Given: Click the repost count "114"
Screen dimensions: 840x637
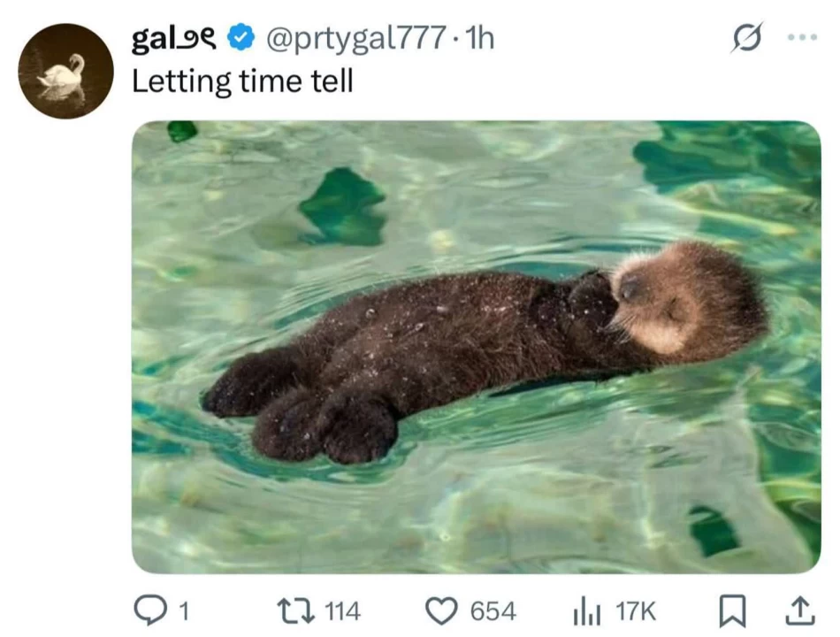Looking at the screenshot, I should pyautogui.click(x=342, y=610).
